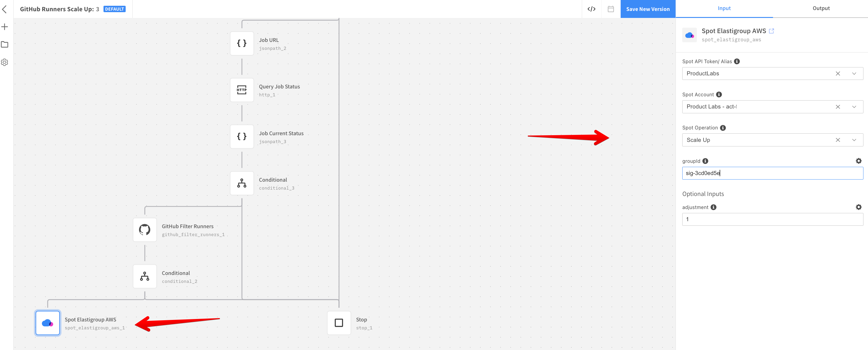Click the Job URL jsonpath node icon
The image size is (868, 350).
click(242, 43)
